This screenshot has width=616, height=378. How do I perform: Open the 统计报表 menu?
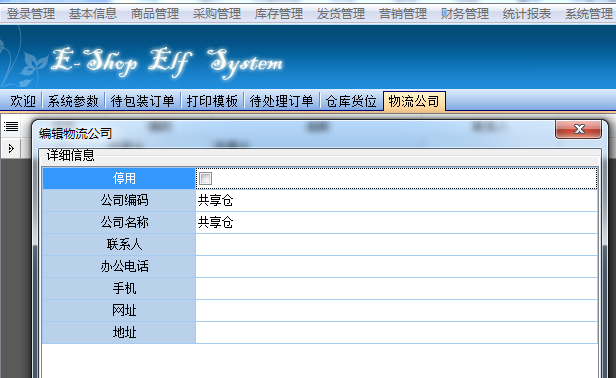point(527,14)
